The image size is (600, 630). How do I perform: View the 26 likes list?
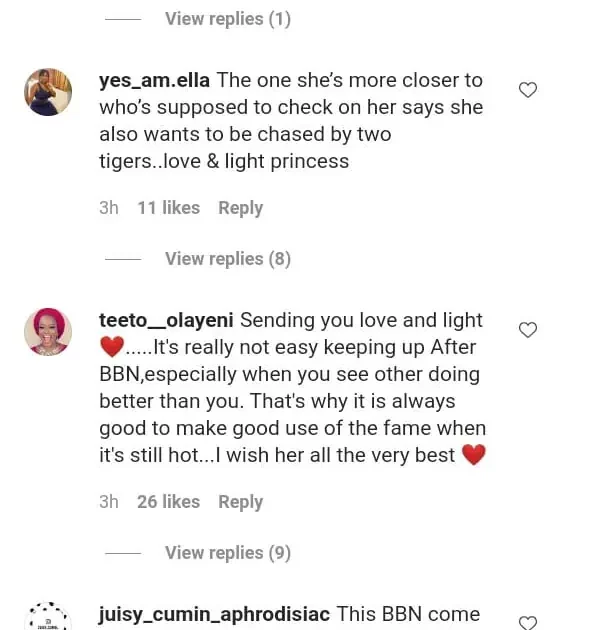[x=168, y=502]
